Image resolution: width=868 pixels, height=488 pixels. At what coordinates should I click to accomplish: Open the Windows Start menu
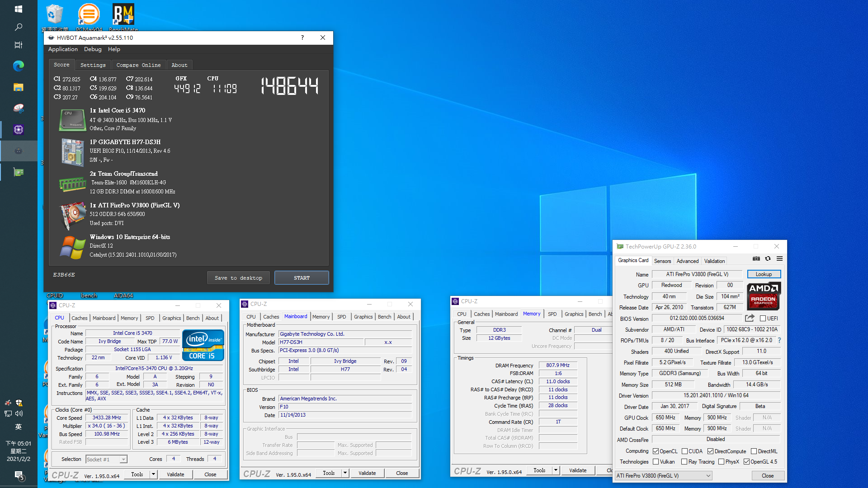coord(19,9)
